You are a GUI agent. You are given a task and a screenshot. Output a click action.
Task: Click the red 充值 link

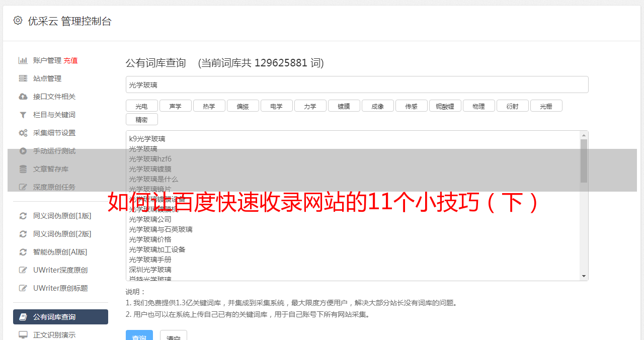click(70, 60)
